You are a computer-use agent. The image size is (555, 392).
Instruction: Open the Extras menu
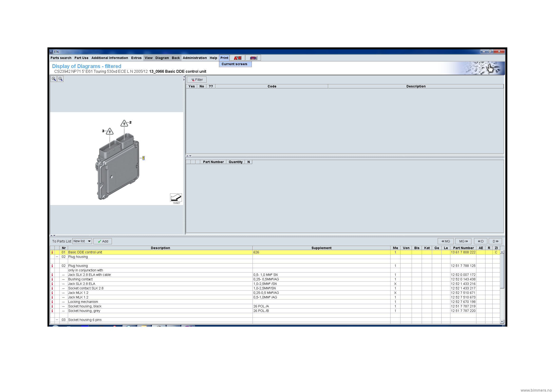tap(136, 58)
